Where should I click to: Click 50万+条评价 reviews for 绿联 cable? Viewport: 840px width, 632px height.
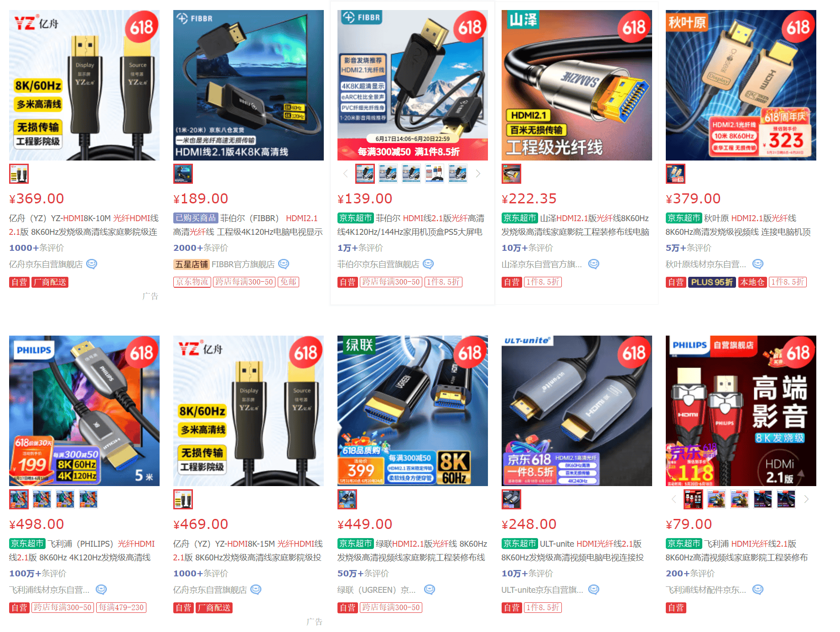[363, 574]
